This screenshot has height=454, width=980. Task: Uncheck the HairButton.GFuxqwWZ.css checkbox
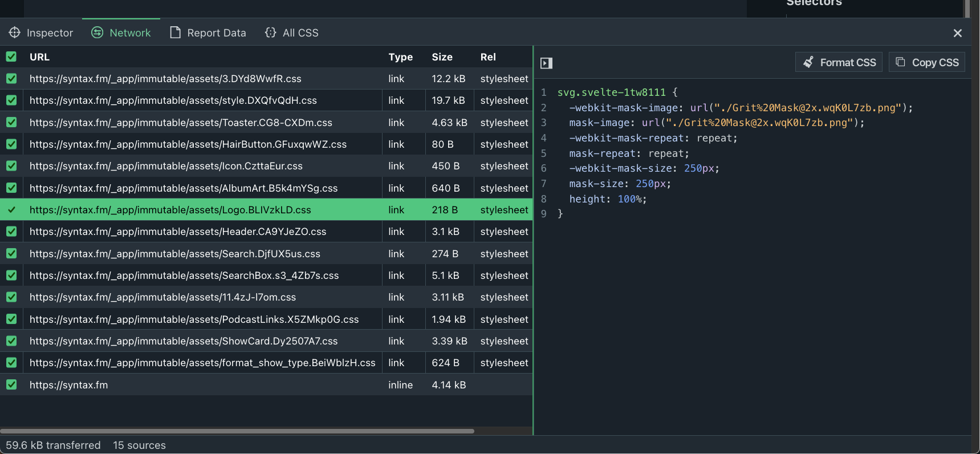(11, 144)
